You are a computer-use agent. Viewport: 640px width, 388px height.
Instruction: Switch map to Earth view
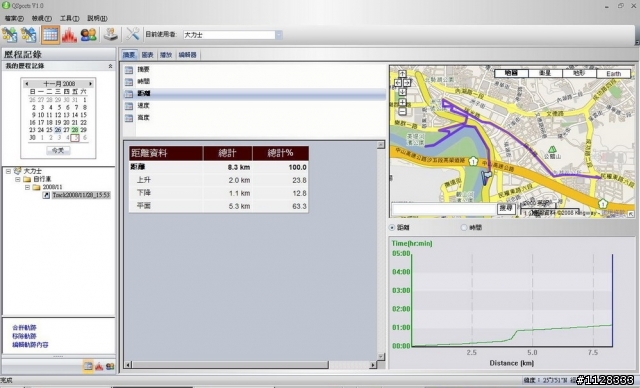click(613, 74)
